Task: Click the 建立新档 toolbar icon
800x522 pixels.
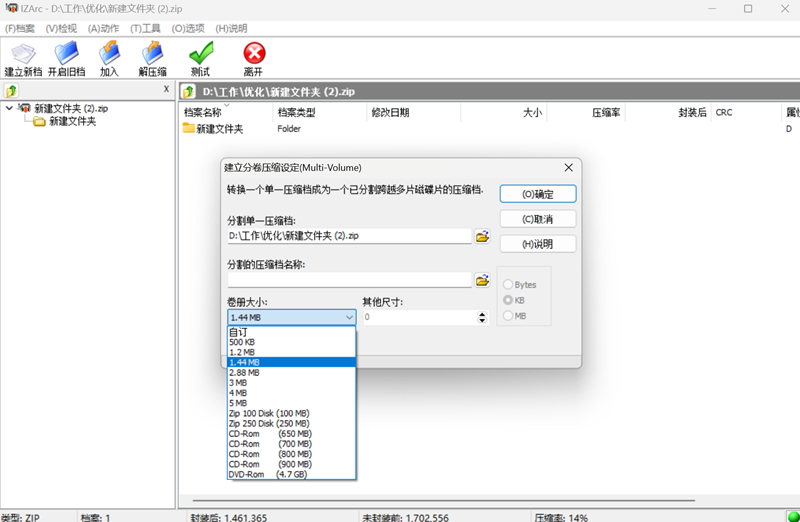Action: click(x=23, y=60)
